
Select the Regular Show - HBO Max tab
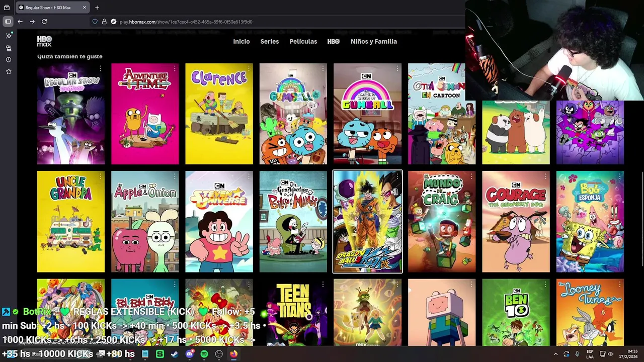(x=52, y=8)
